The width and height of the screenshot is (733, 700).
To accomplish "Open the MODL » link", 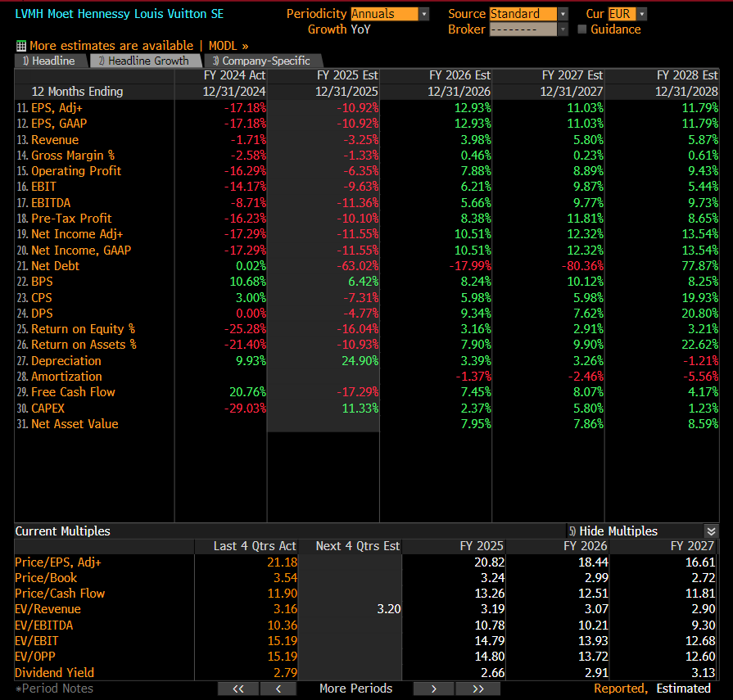I will pyautogui.click(x=228, y=46).
